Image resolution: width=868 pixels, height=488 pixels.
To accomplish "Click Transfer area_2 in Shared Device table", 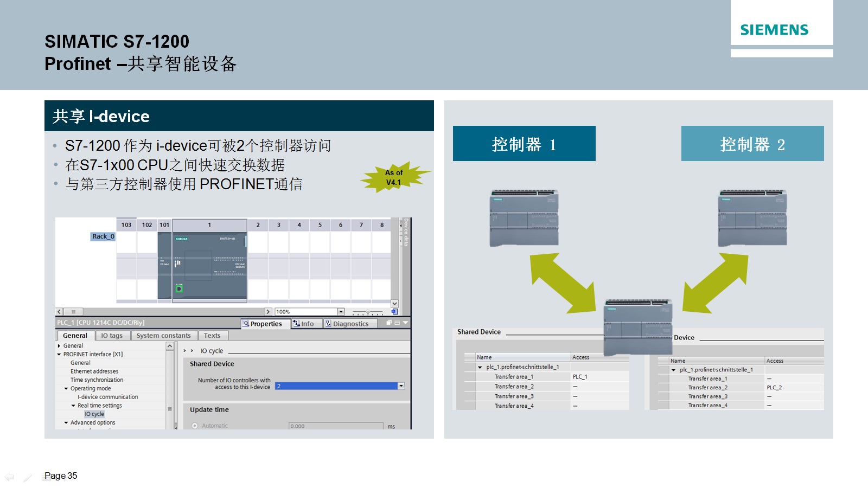I will pos(514,387).
